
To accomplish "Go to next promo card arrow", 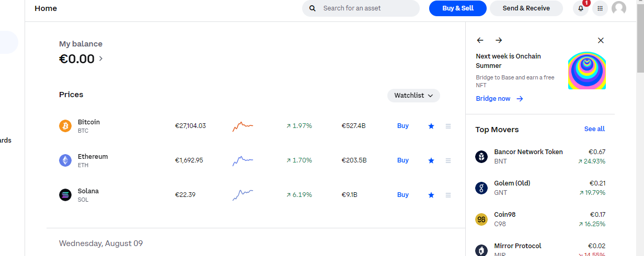I will click(x=499, y=40).
